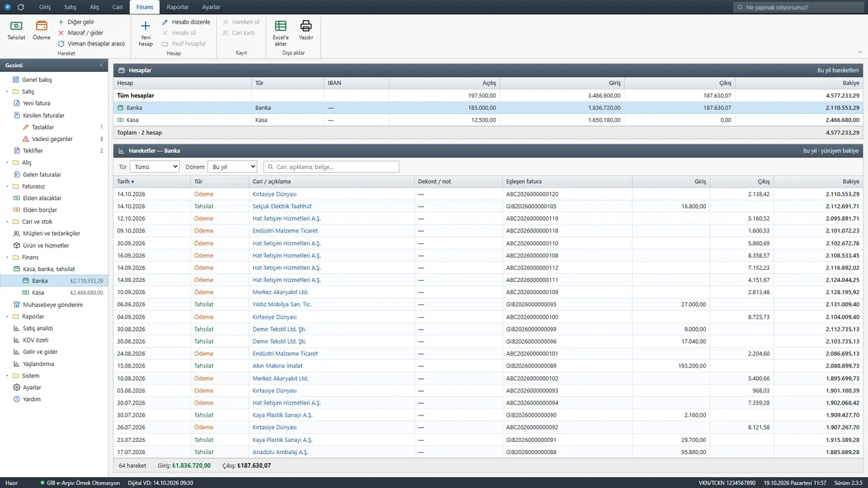
Task: Collapse the Gezinti navigation panel
Action: coord(102,65)
